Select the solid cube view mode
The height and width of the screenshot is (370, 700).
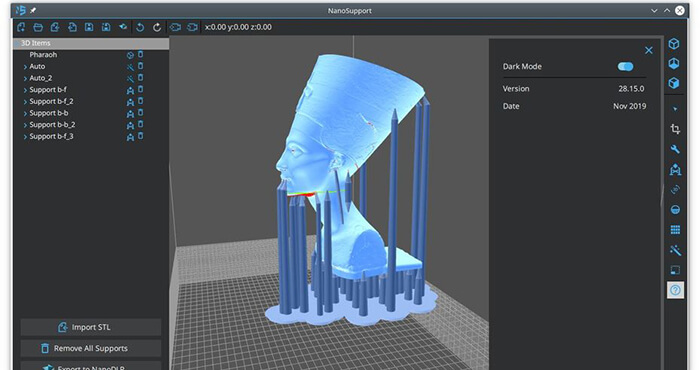(674, 83)
